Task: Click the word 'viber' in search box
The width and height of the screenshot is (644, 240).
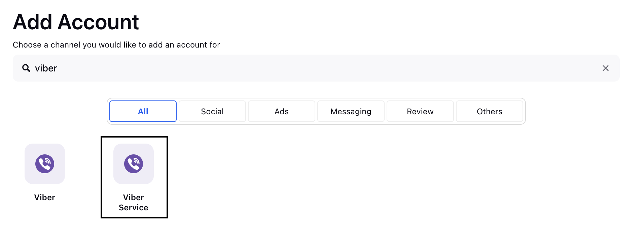Action: click(x=46, y=68)
